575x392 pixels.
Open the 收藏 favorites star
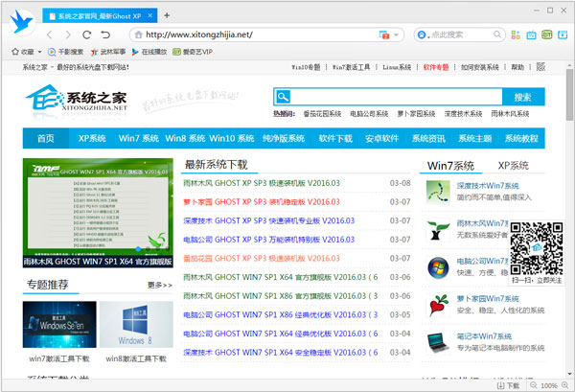pyautogui.click(x=15, y=52)
